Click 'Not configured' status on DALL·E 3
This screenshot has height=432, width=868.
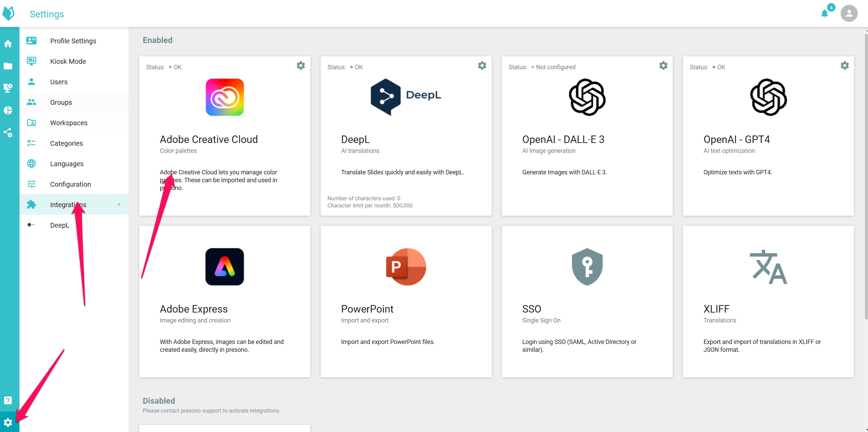click(556, 67)
